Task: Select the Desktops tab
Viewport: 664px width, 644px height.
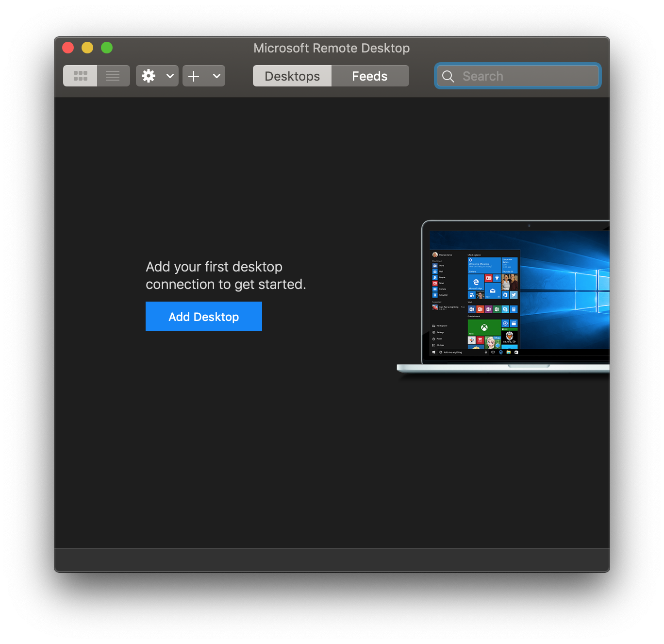Action: pyautogui.click(x=292, y=76)
